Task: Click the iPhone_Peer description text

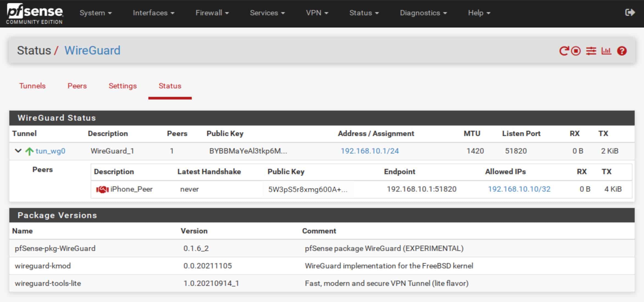Action: [132, 189]
